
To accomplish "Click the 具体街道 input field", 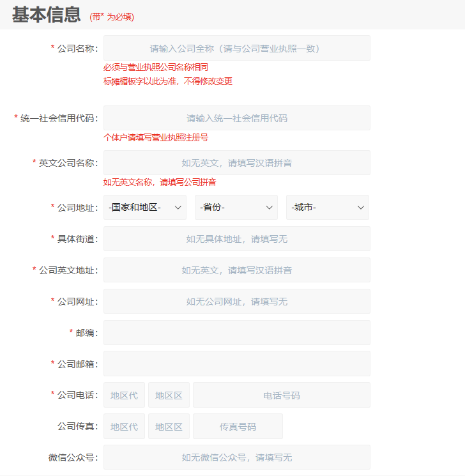I will tap(237, 238).
